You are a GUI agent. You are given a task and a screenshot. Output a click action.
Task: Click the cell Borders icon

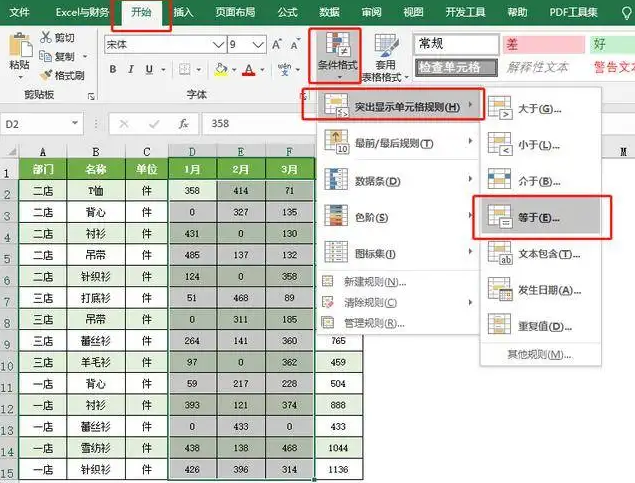(184, 69)
